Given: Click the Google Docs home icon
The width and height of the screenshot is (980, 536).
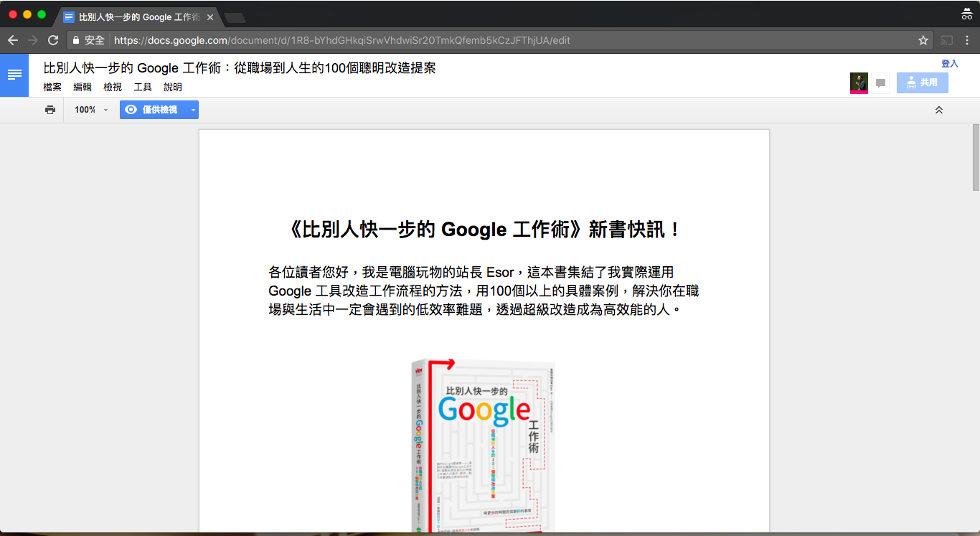Looking at the screenshot, I should (14, 75).
